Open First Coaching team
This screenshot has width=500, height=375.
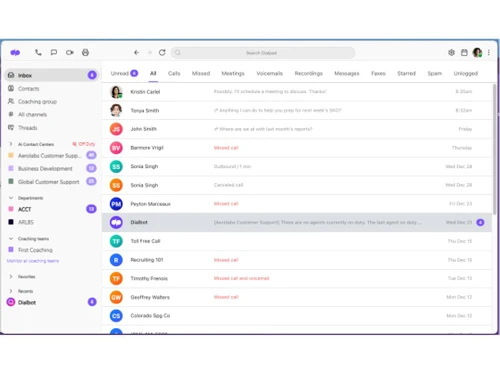tap(35, 250)
